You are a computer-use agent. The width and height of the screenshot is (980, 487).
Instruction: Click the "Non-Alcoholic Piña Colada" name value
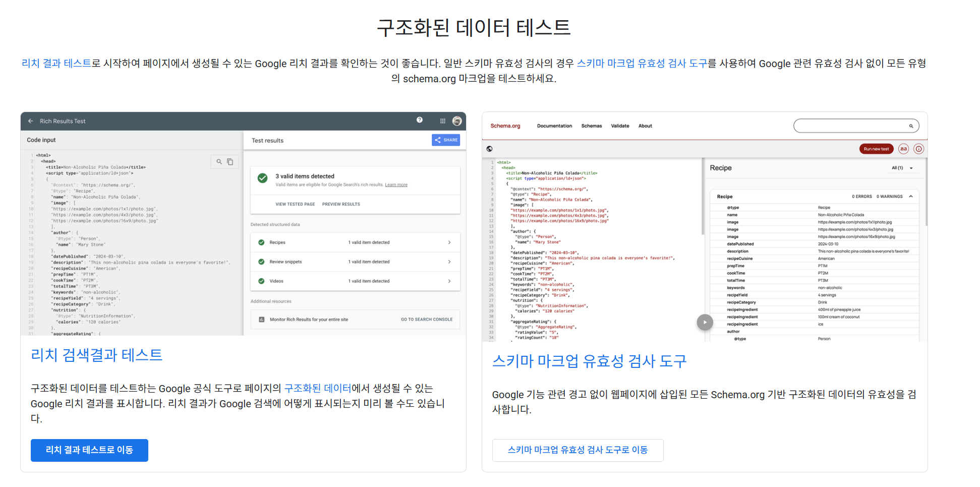pos(841,215)
